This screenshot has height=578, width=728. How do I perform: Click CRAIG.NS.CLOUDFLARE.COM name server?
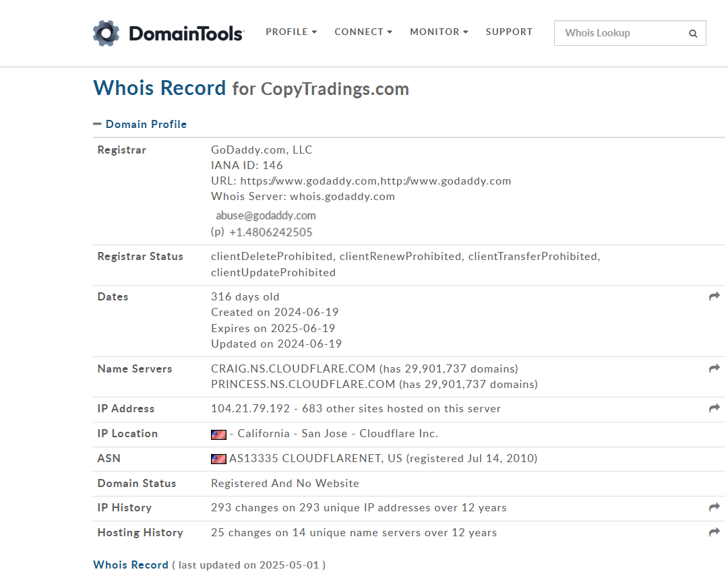click(x=293, y=368)
